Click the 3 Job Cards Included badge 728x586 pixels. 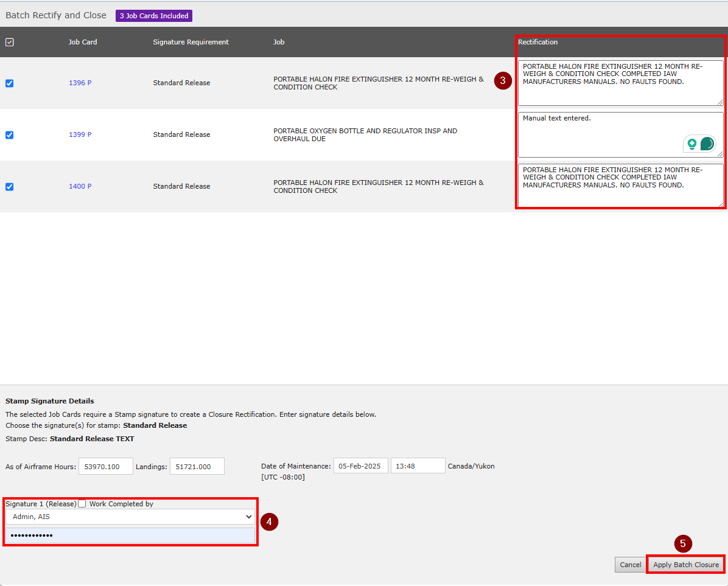153,16
